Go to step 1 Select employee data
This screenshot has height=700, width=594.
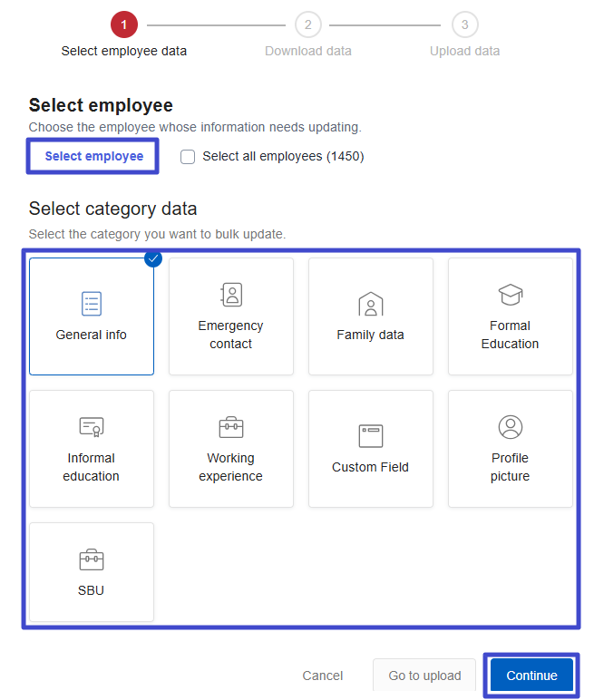click(123, 24)
